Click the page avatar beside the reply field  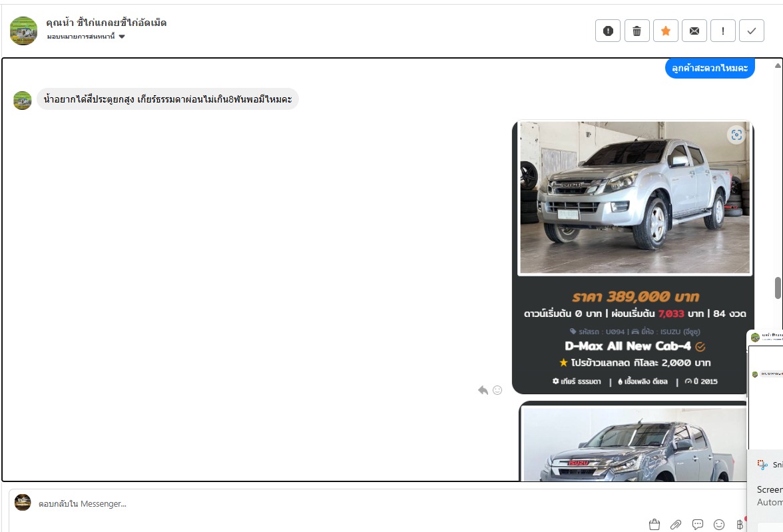[x=23, y=502]
